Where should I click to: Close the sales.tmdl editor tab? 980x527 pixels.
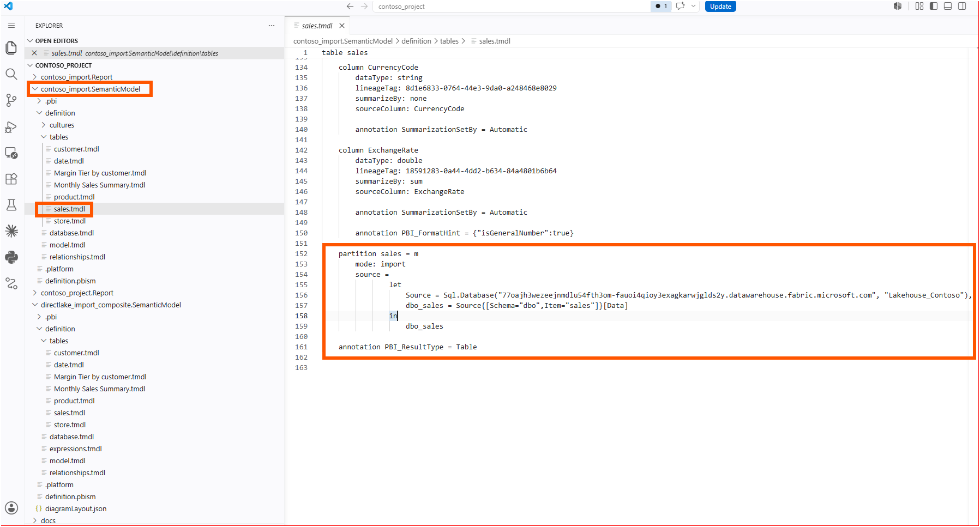pyautogui.click(x=342, y=26)
